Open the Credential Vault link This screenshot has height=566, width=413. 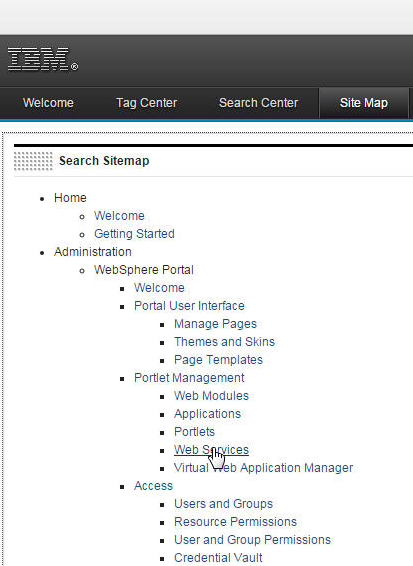(218, 558)
